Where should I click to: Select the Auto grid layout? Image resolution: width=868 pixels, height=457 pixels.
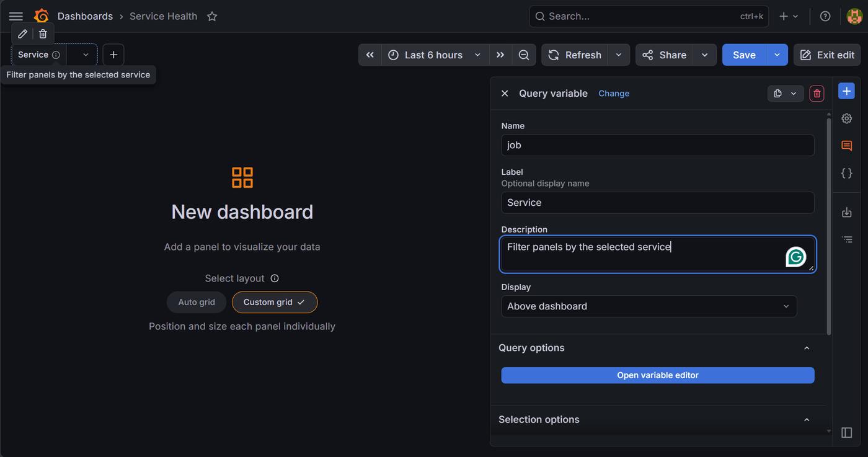click(197, 303)
